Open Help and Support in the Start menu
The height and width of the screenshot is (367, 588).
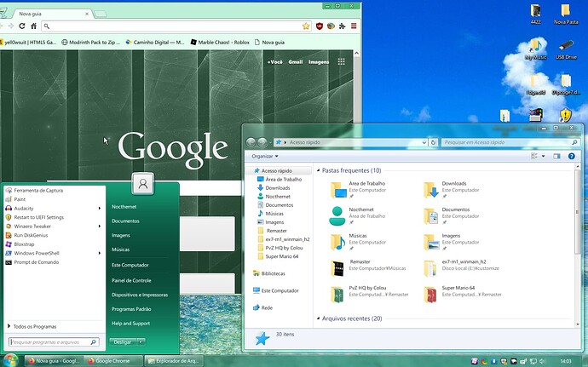click(130, 323)
